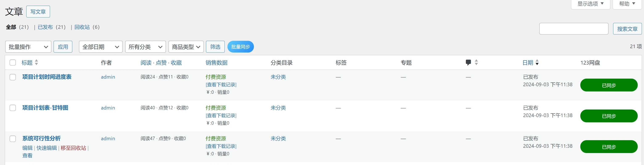Move 系统可行性分析 to trash via 移至回收站
The width and height of the screenshot is (644, 165).
pyautogui.click(x=73, y=148)
